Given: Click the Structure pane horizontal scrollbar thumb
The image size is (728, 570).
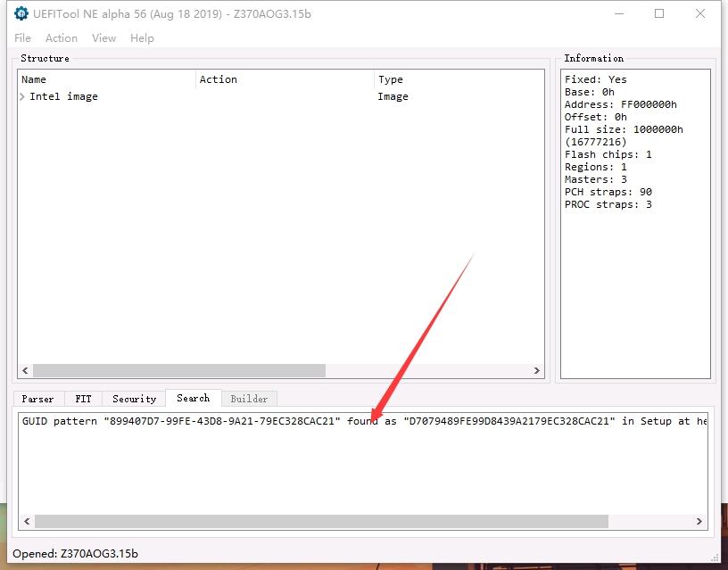Looking at the screenshot, I should 179,370.
